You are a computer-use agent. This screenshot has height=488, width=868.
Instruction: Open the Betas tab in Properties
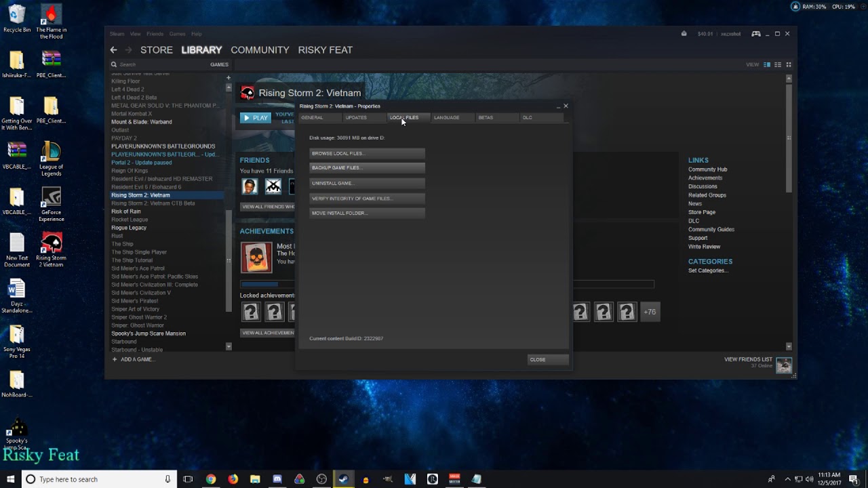(497, 118)
